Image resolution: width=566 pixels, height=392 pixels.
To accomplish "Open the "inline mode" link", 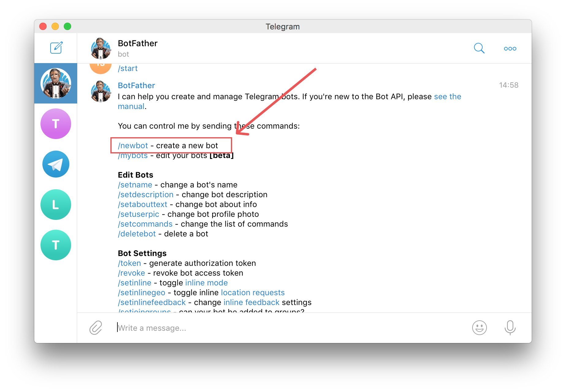I will coord(206,283).
